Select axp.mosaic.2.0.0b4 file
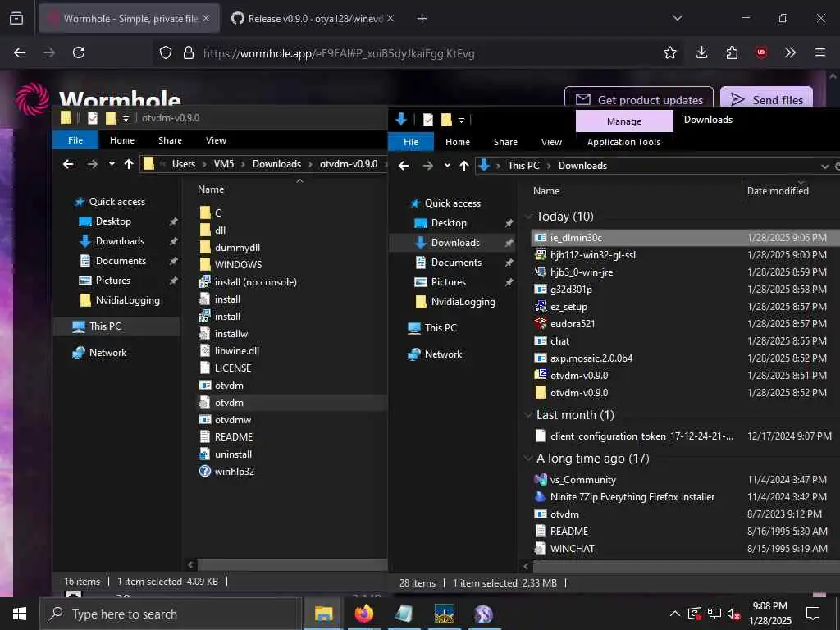840x630 pixels. (x=591, y=358)
